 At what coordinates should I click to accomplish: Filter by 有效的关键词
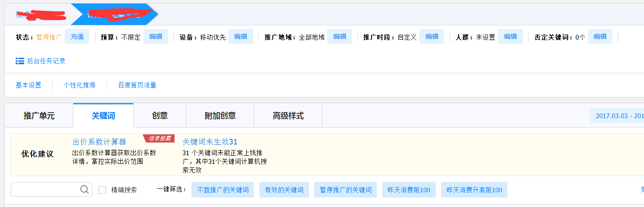284,190
